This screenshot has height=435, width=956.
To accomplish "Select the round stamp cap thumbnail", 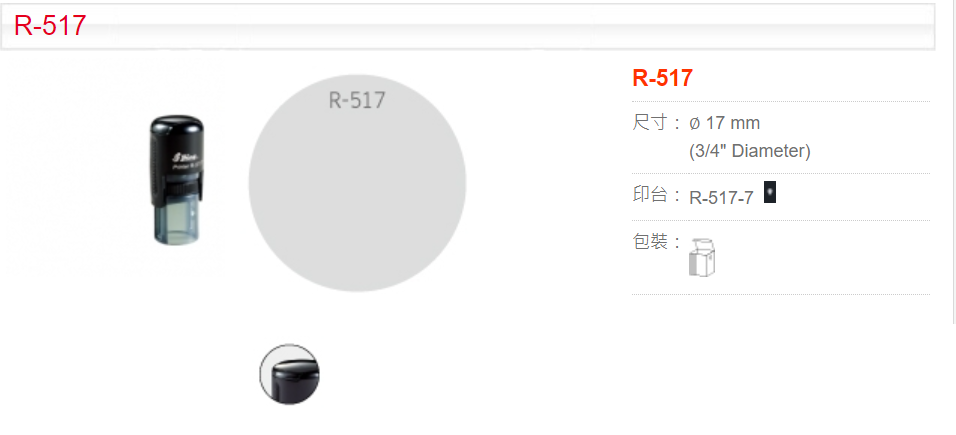I will (290, 374).
